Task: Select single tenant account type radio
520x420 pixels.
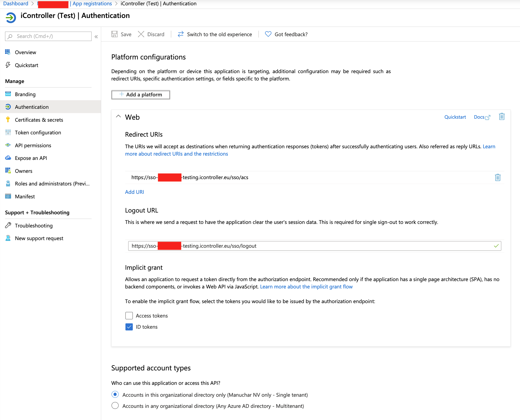Action: point(115,394)
